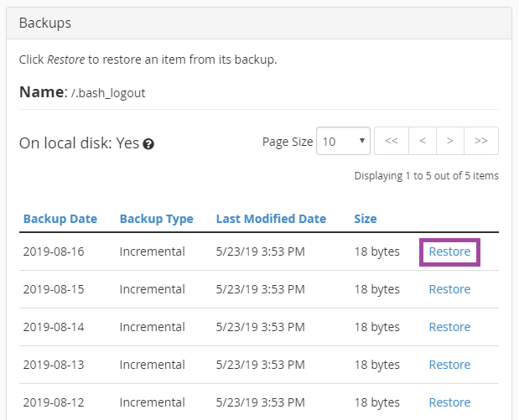Click the Backups panel header

(45, 23)
